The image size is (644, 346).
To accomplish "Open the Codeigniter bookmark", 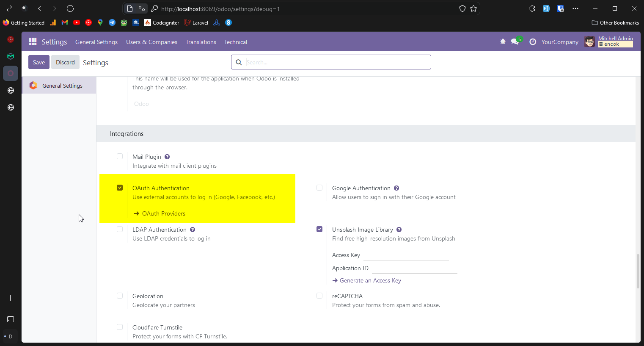I will (x=162, y=22).
